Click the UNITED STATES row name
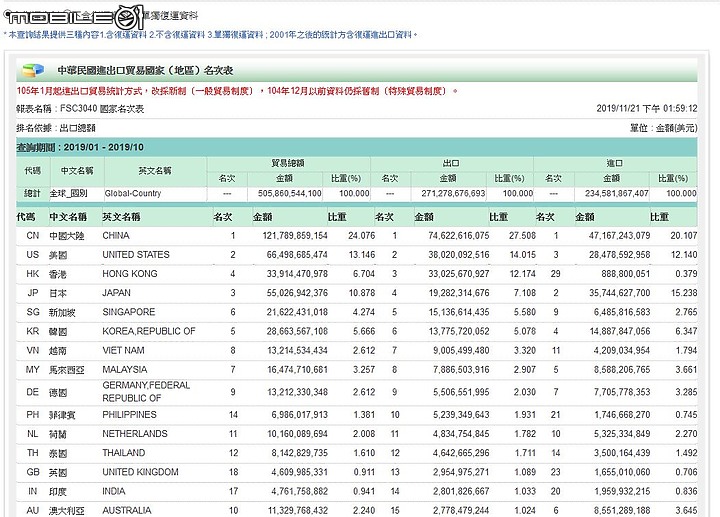Image resolution: width=720 pixels, height=517 pixels. point(136,255)
